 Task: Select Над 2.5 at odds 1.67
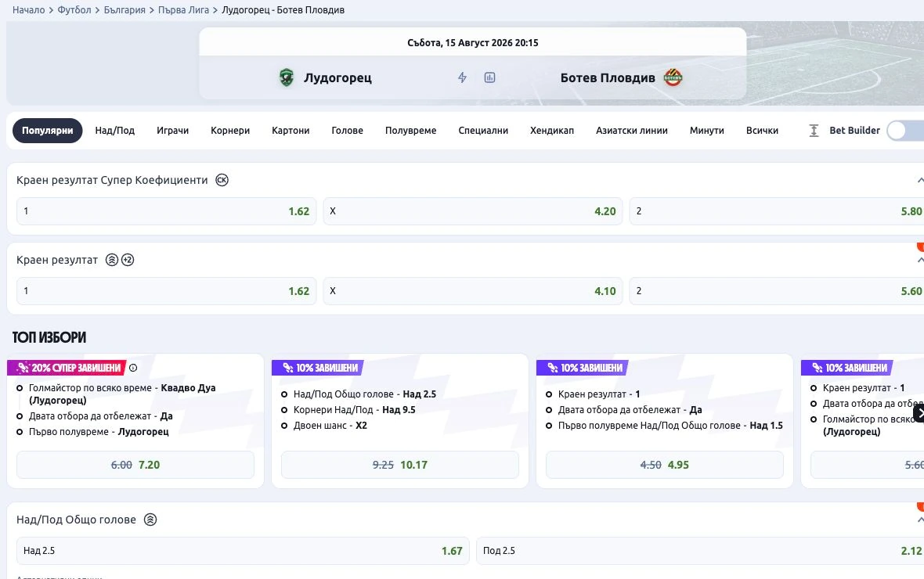[x=243, y=551]
